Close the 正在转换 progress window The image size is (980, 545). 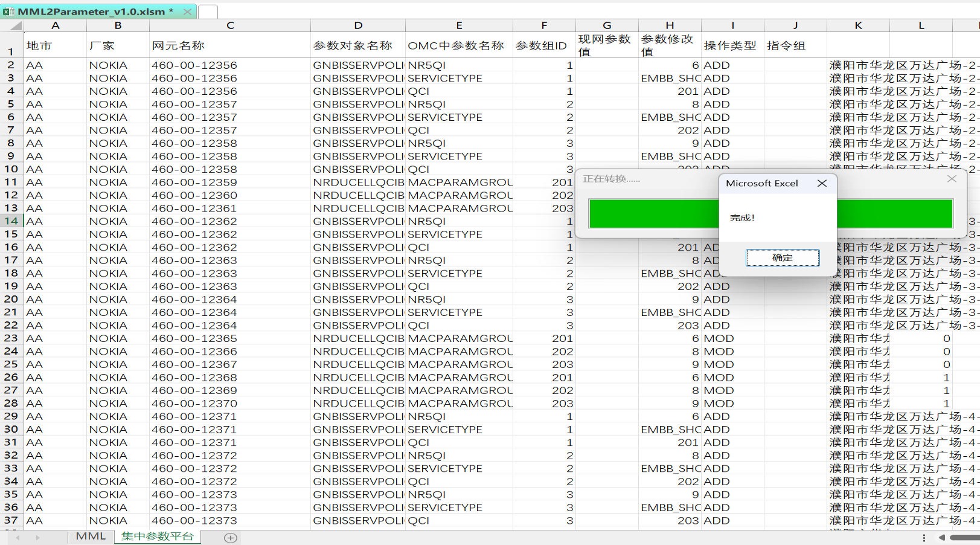click(x=952, y=179)
